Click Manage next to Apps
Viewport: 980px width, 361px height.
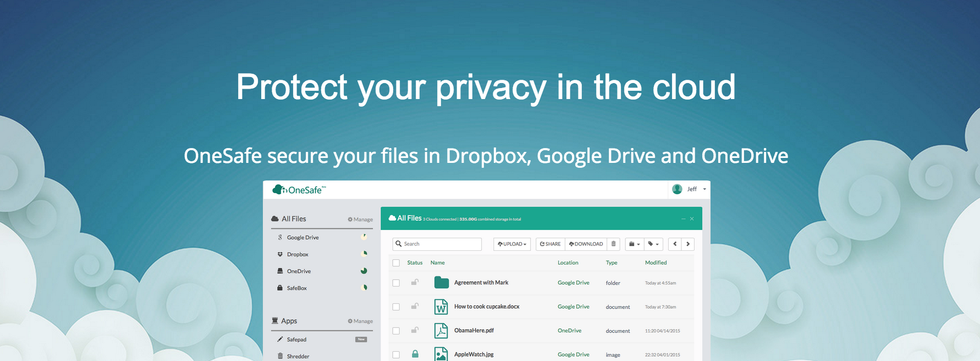(360, 321)
